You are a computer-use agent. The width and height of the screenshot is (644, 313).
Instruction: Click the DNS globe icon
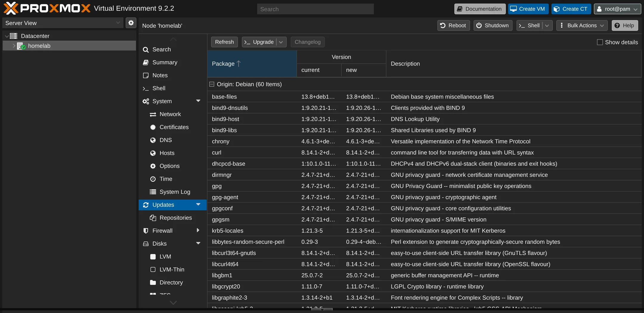153,140
